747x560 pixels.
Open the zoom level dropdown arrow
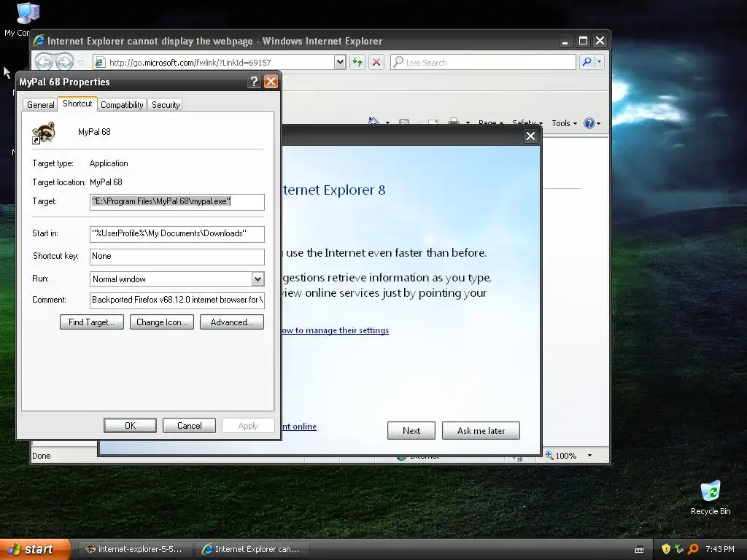click(x=589, y=456)
